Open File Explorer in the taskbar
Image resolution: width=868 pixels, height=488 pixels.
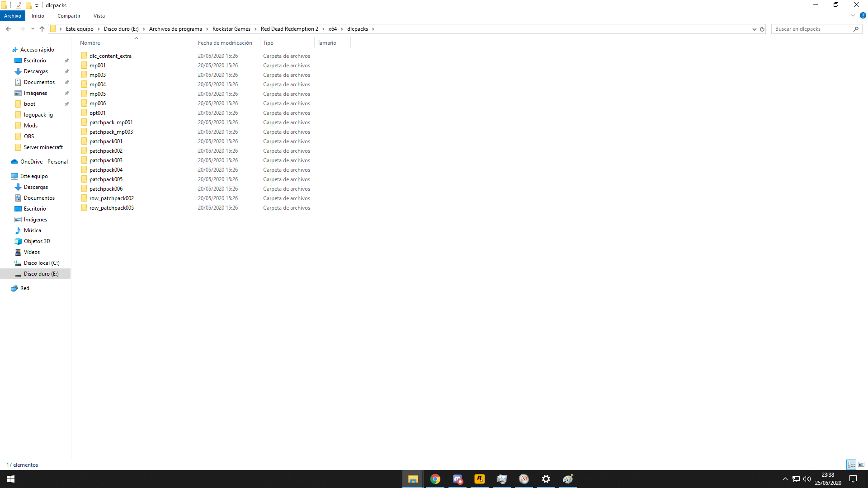click(413, 479)
